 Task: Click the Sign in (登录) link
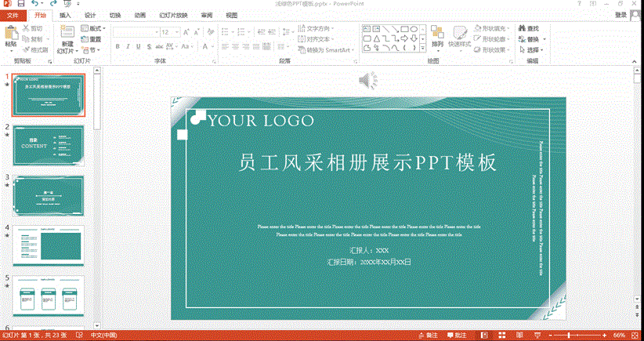coord(620,15)
